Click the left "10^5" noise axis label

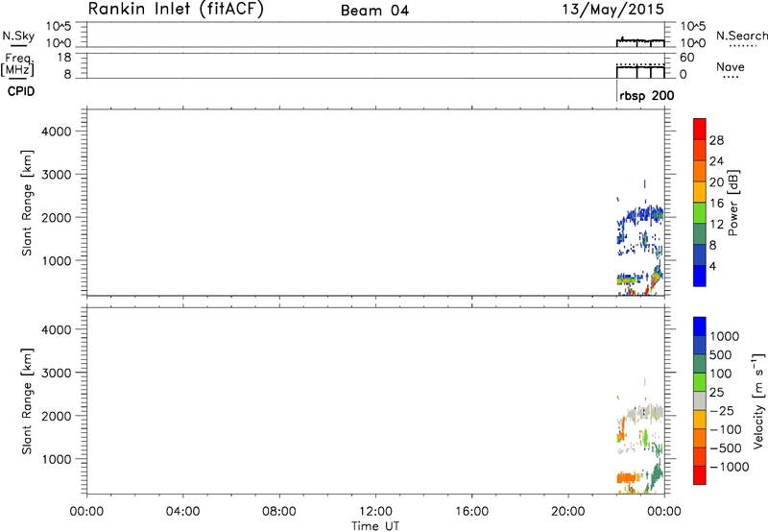[59, 26]
